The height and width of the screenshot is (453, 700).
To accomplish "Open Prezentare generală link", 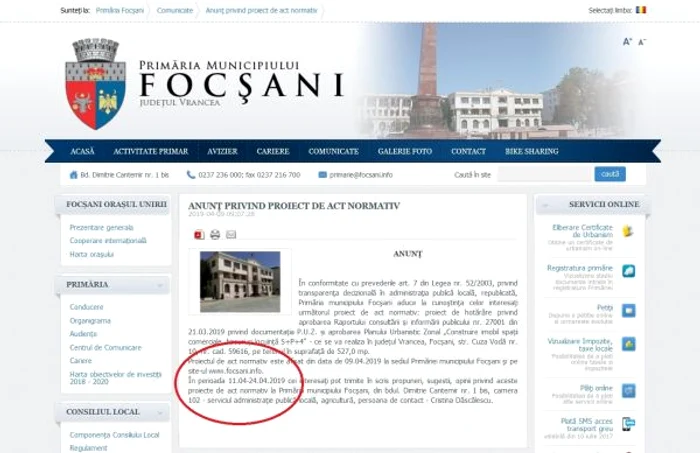I will tap(101, 228).
